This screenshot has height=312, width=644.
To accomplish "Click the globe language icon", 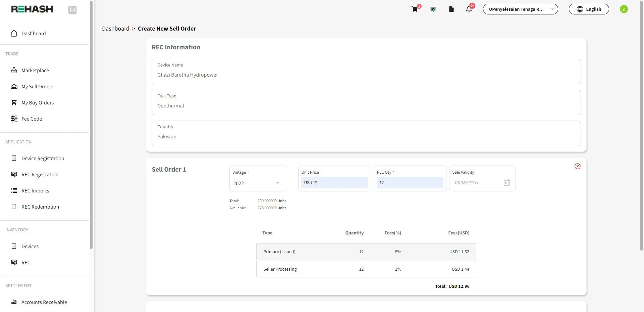I will click(580, 9).
